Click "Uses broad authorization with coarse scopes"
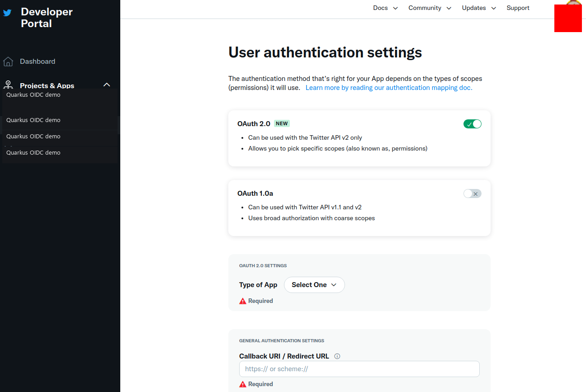Image resolution: width=586 pixels, height=392 pixels. coord(312,218)
